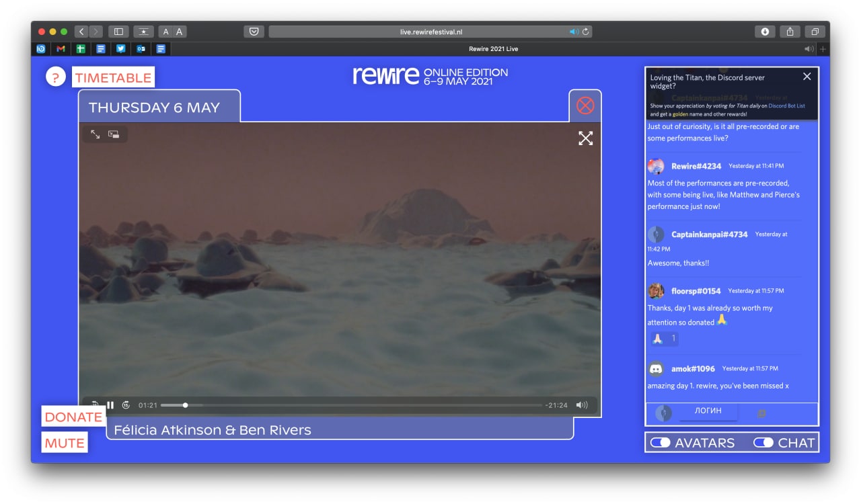Open the first pinned blue circular tab
The image size is (861, 504).
tap(41, 49)
